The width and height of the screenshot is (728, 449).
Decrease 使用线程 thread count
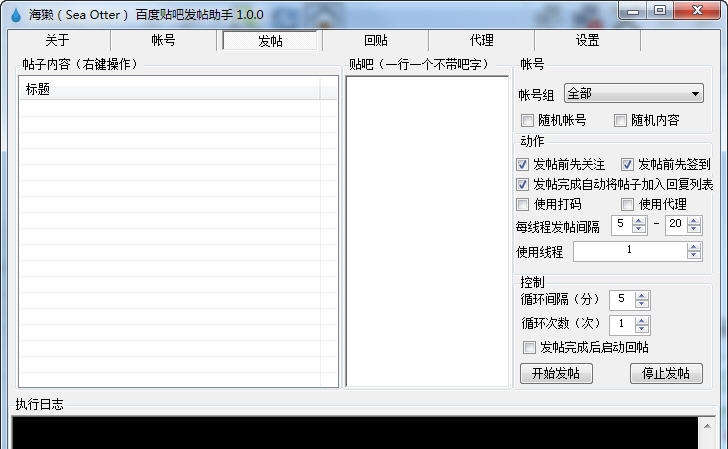tap(694, 256)
